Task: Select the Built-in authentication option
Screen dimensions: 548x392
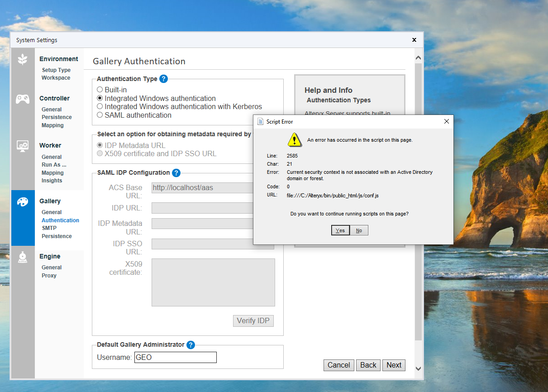Action: 100,89
